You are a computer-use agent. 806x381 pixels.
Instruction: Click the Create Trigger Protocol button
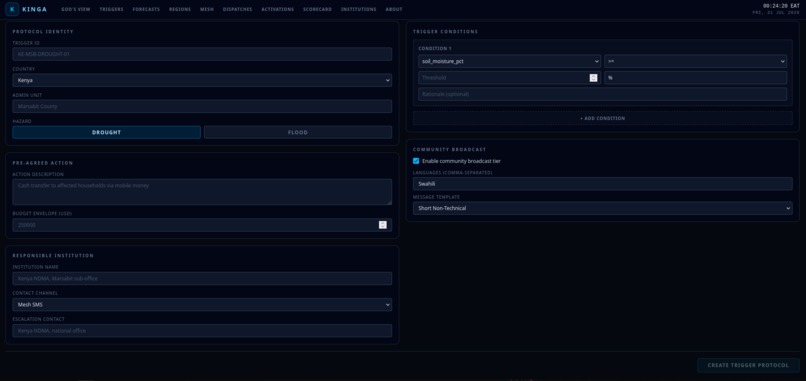pyautogui.click(x=748, y=365)
